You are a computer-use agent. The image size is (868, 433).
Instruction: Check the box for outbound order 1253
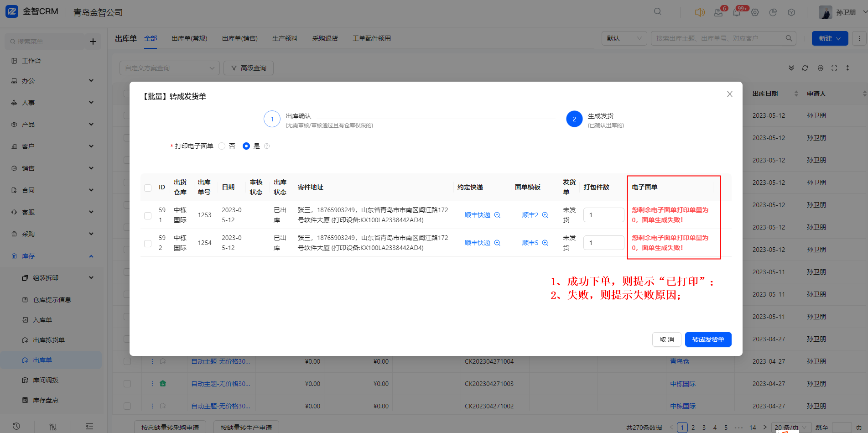tap(148, 215)
